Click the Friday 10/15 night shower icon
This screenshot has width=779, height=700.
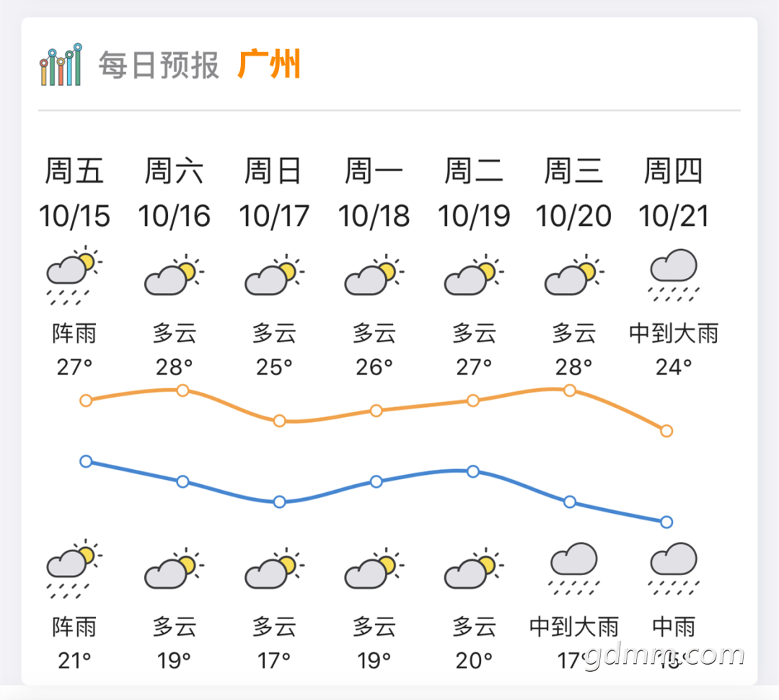pos(74,569)
